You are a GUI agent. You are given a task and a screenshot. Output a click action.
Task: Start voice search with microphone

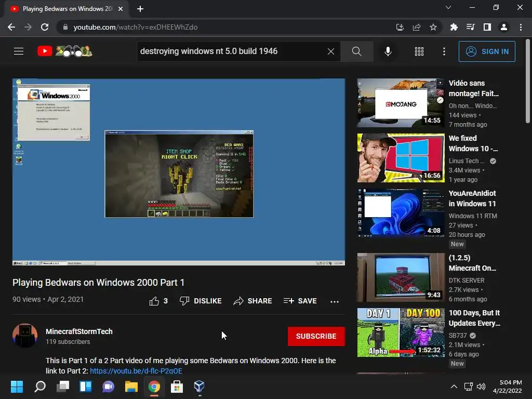388,51
